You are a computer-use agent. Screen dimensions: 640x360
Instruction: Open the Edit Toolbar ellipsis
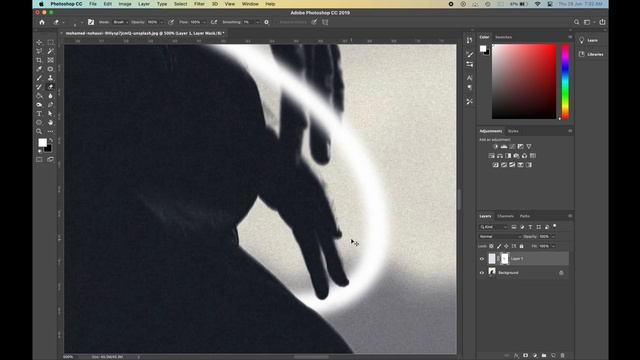coord(50,131)
